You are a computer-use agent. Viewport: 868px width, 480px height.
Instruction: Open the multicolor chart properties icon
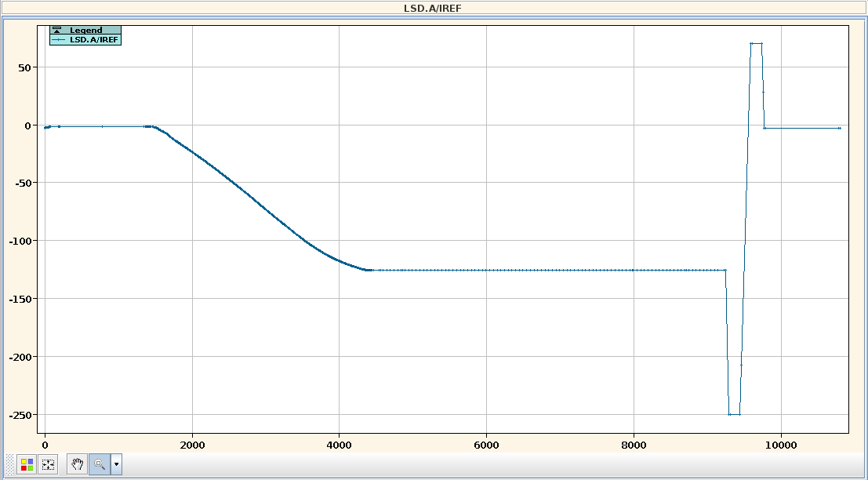27,464
